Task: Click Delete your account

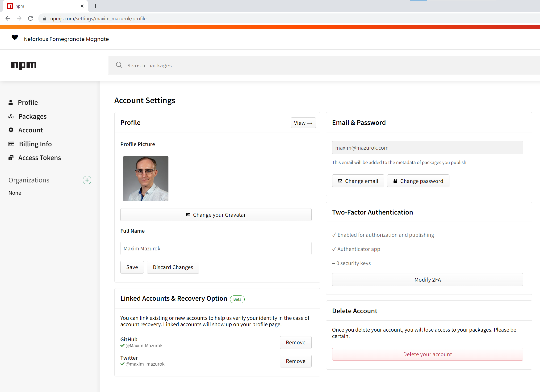Action: click(427, 354)
